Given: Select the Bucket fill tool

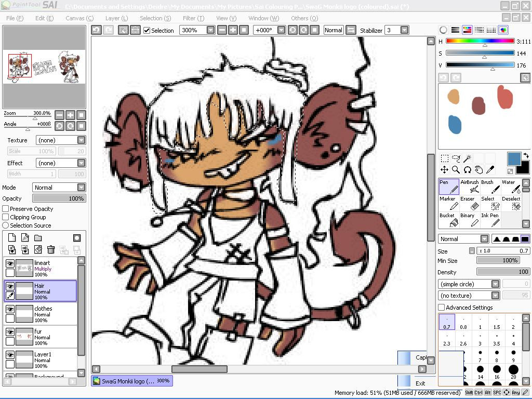Looking at the screenshot, I should click(449, 220).
